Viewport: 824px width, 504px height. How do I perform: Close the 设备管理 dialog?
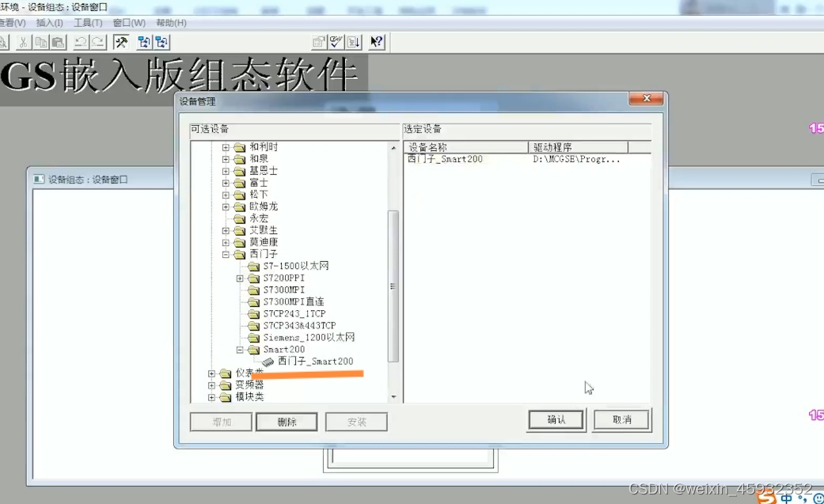click(646, 98)
